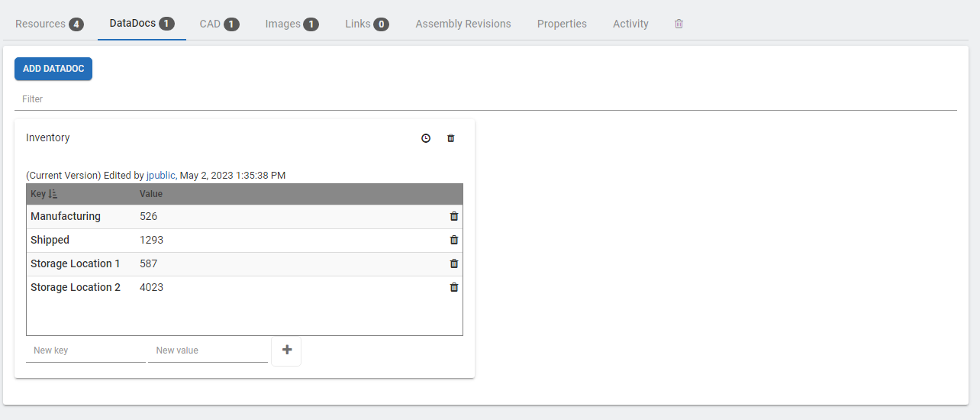Delete the Manufacturing row

pos(454,216)
